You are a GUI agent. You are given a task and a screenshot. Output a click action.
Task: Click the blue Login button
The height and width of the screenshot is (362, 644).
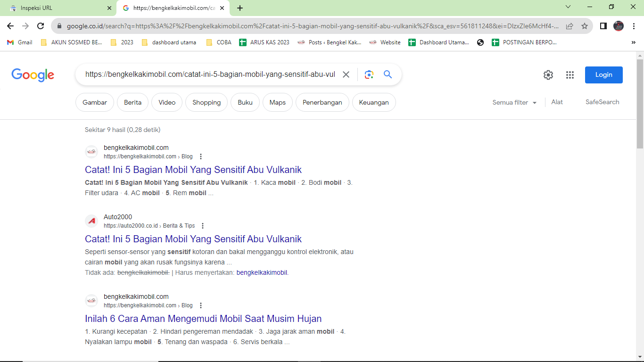(604, 75)
